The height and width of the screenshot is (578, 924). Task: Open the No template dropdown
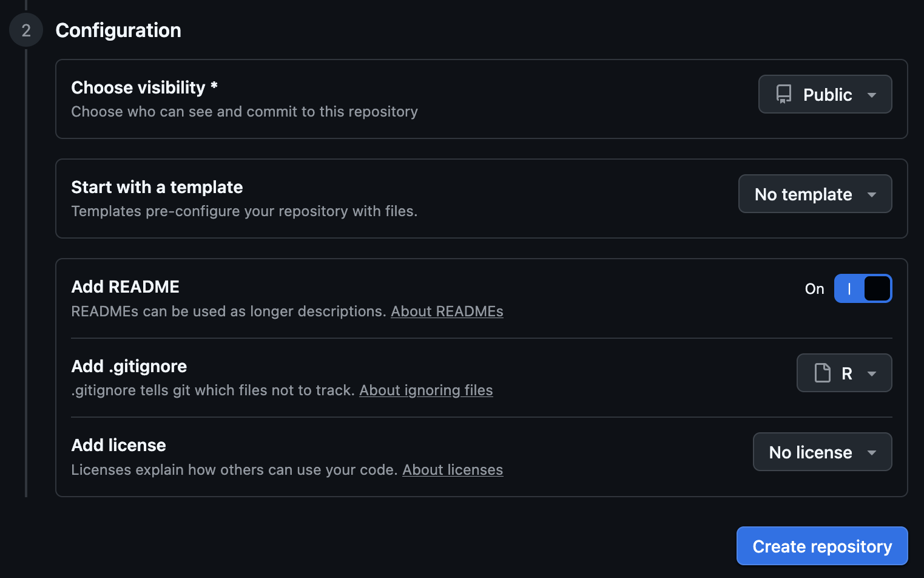(x=815, y=194)
